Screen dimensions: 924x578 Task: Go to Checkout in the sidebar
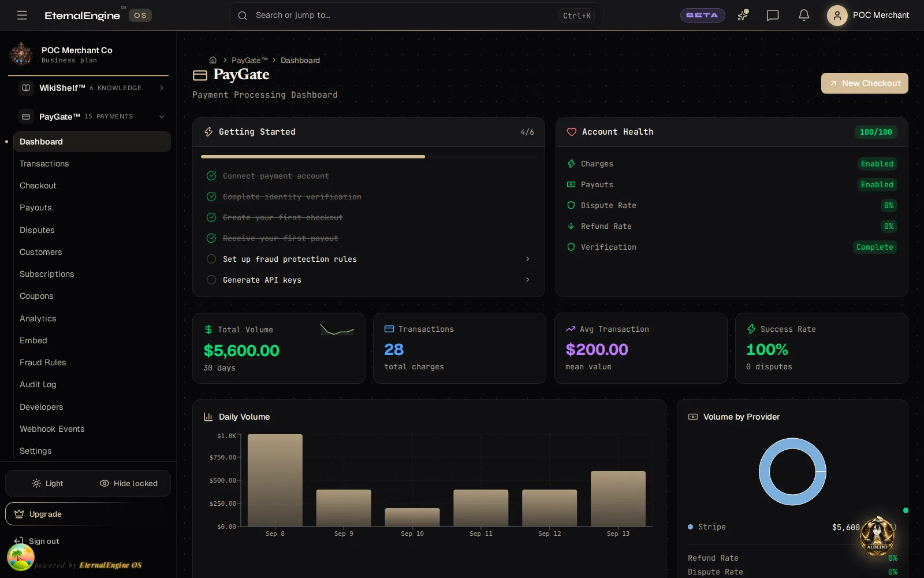click(x=92, y=186)
